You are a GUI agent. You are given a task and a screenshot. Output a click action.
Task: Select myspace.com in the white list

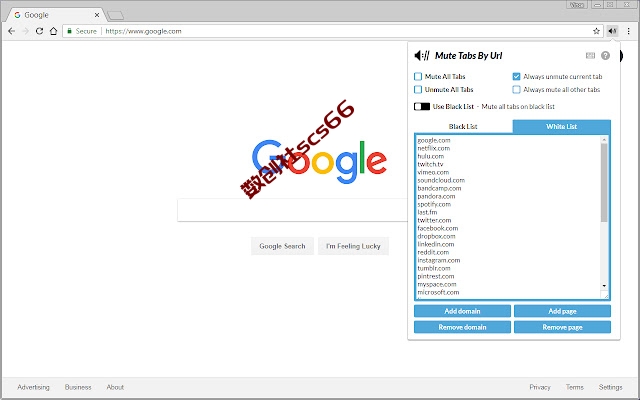(x=437, y=284)
